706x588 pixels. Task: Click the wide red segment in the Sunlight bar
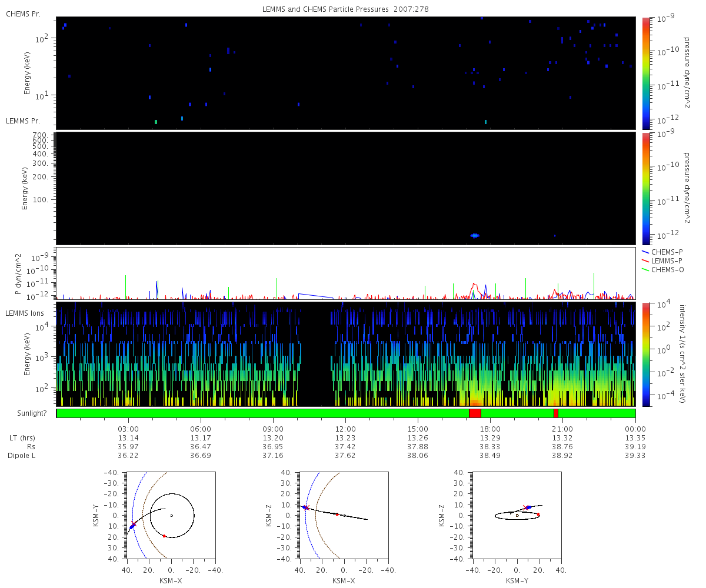point(475,413)
